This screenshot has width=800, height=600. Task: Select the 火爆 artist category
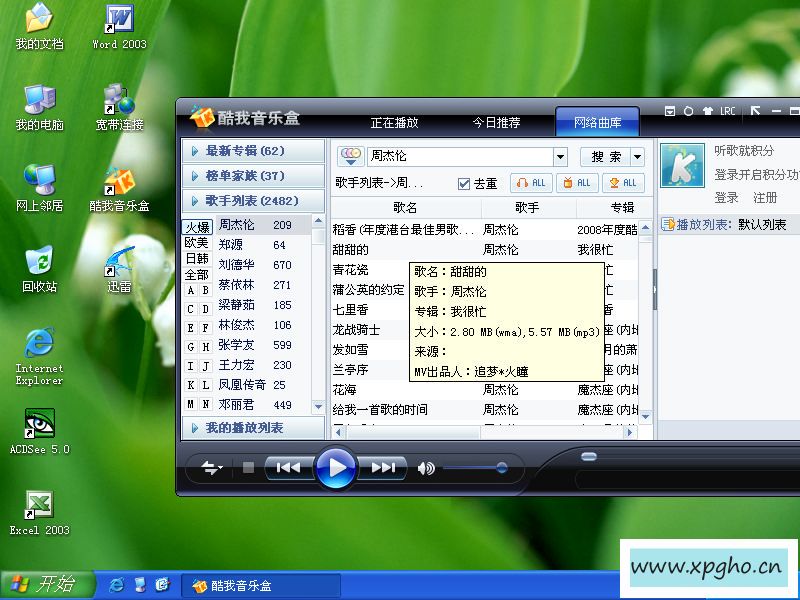point(197,227)
